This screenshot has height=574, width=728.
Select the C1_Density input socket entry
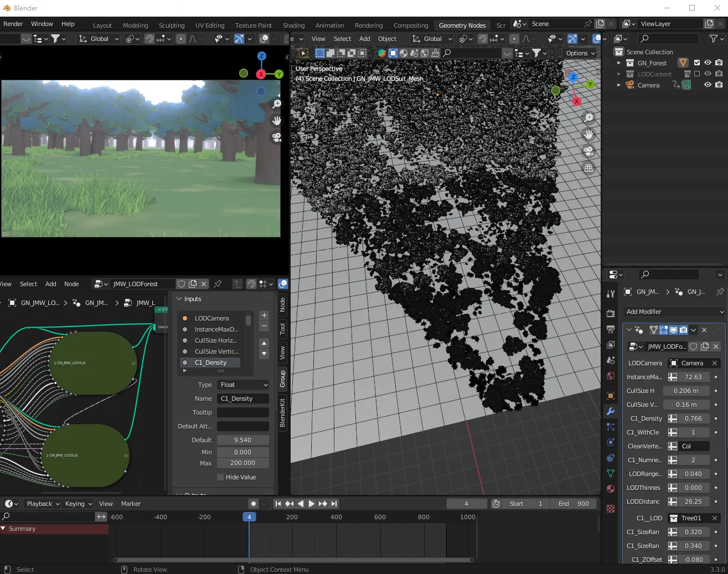coord(209,363)
